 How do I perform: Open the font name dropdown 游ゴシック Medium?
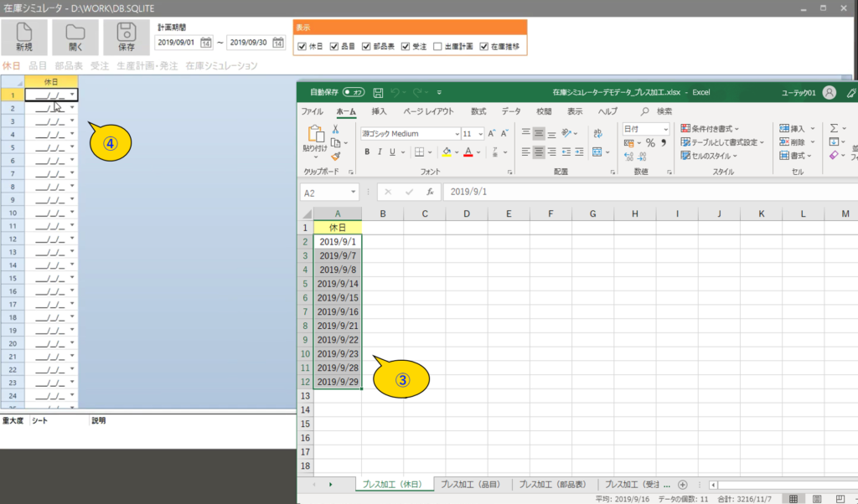pyautogui.click(x=456, y=133)
